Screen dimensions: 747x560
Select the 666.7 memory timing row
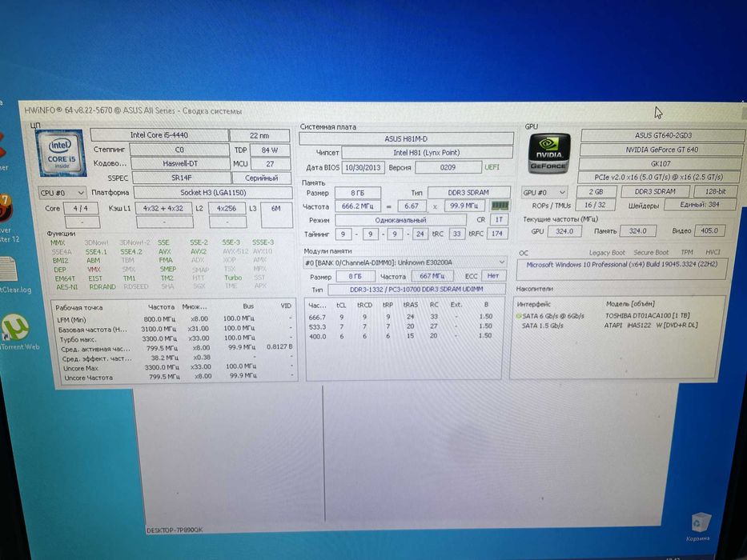(403, 317)
